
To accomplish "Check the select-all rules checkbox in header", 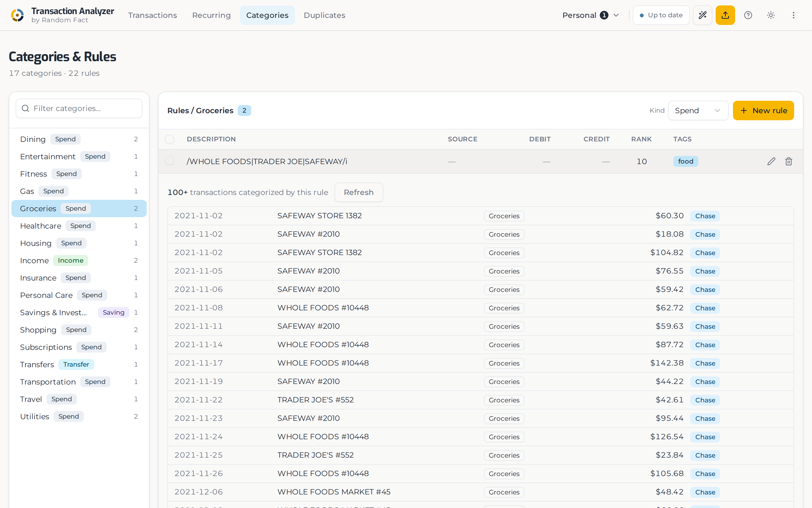I will [x=170, y=139].
